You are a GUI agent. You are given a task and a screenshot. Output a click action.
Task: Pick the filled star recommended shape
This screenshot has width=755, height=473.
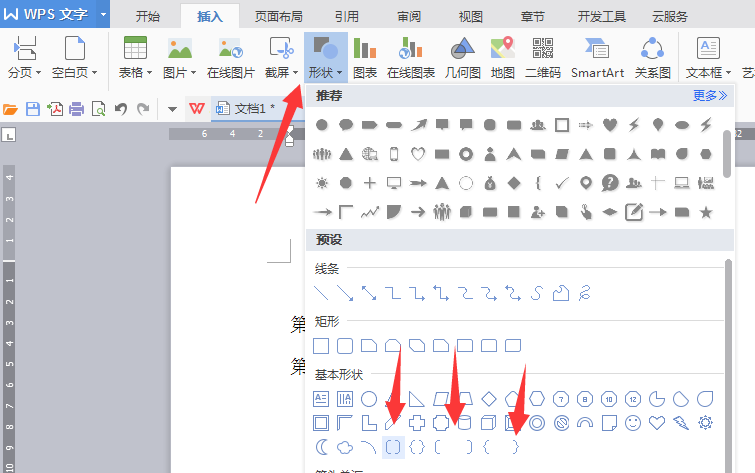(706, 212)
